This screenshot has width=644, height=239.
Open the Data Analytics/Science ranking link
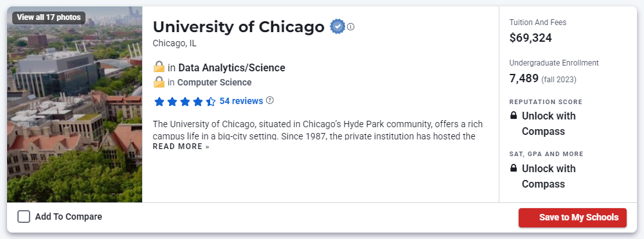[x=231, y=67]
